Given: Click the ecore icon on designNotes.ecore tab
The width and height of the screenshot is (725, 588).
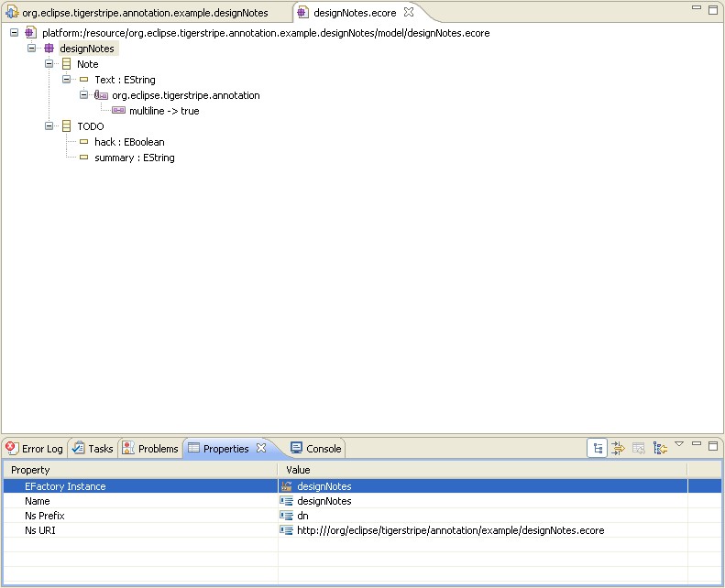Looking at the screenshot, I should [x=302, y=12].
